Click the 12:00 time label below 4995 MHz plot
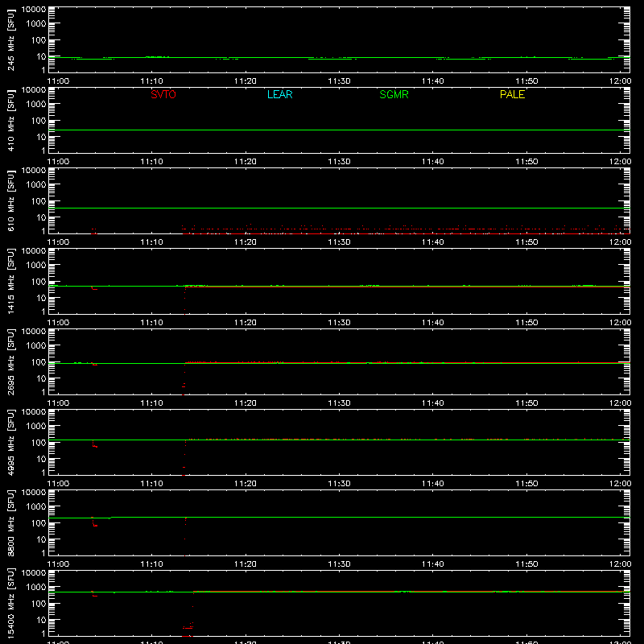The width and height of the screenshot is (644, 644). point(620,484)
